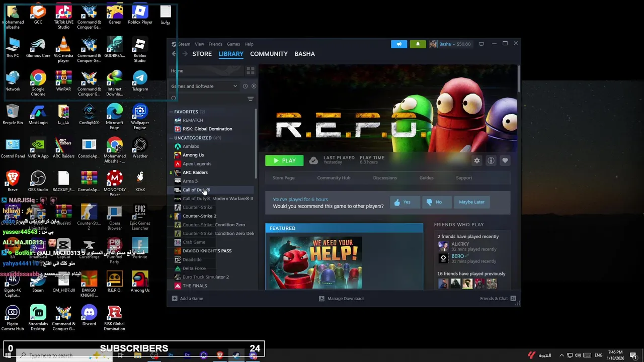Screen dimensions: 644x362
Task: Open Manage Downloads
Action: click(x=342, y=298)
